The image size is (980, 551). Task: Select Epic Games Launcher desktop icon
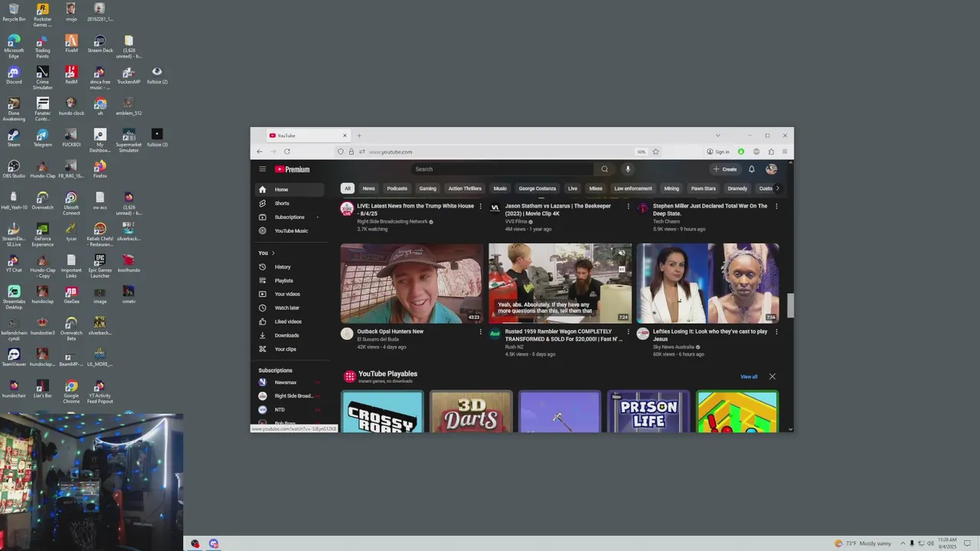click(x=100, y=265)
